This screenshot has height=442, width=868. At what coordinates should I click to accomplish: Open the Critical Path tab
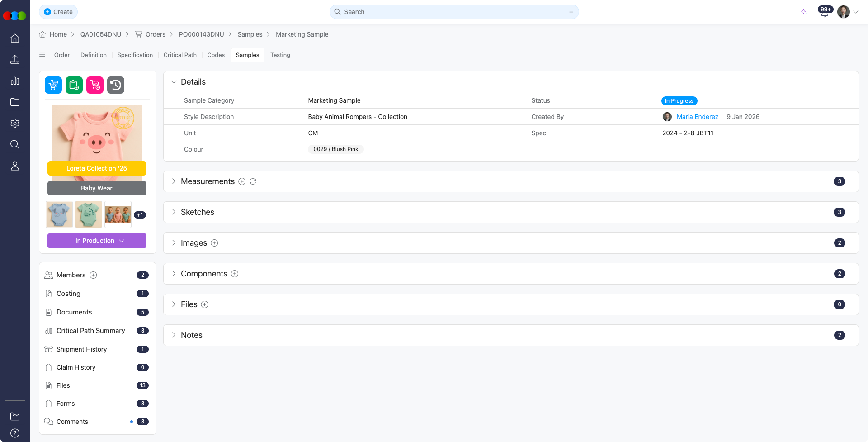point(180,55)
